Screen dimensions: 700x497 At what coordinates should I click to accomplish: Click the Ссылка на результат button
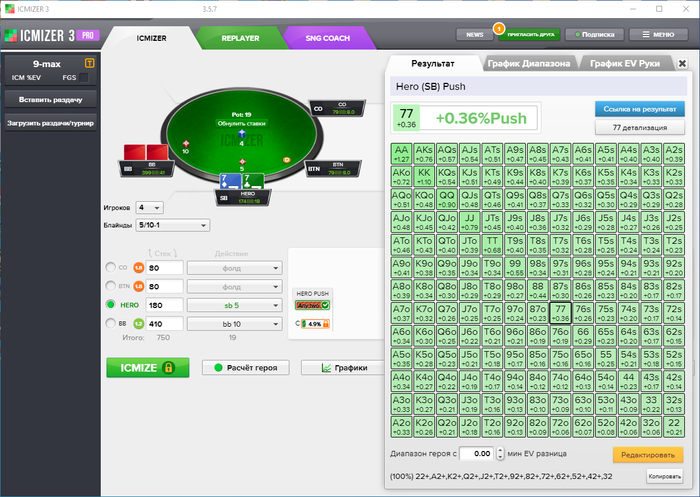(640, 109)
